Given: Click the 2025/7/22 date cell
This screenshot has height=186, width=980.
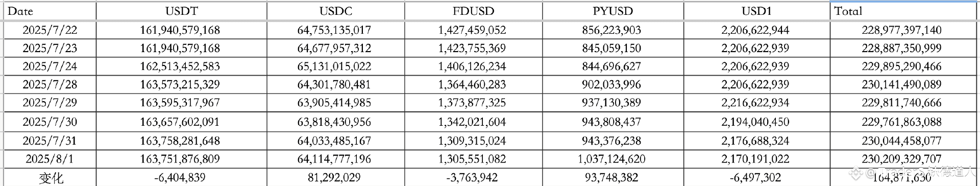Looking at the screenshot, I should tap(50, 30).
